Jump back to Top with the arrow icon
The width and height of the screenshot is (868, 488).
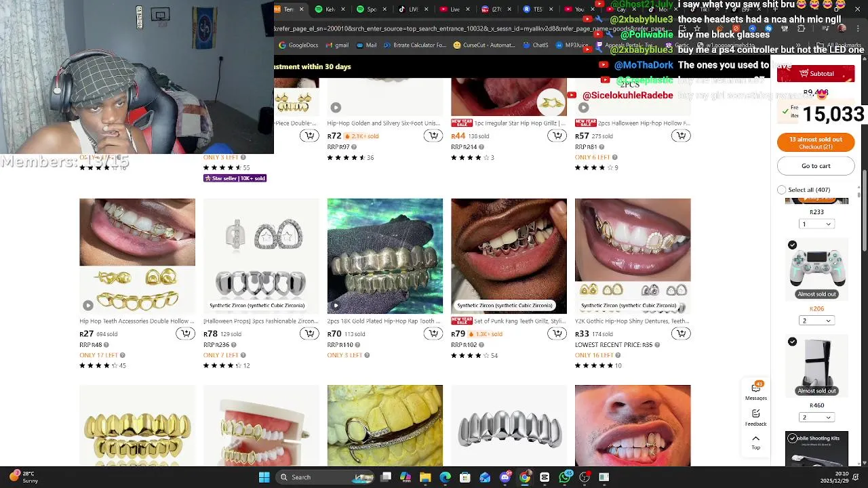click(756, 442)
